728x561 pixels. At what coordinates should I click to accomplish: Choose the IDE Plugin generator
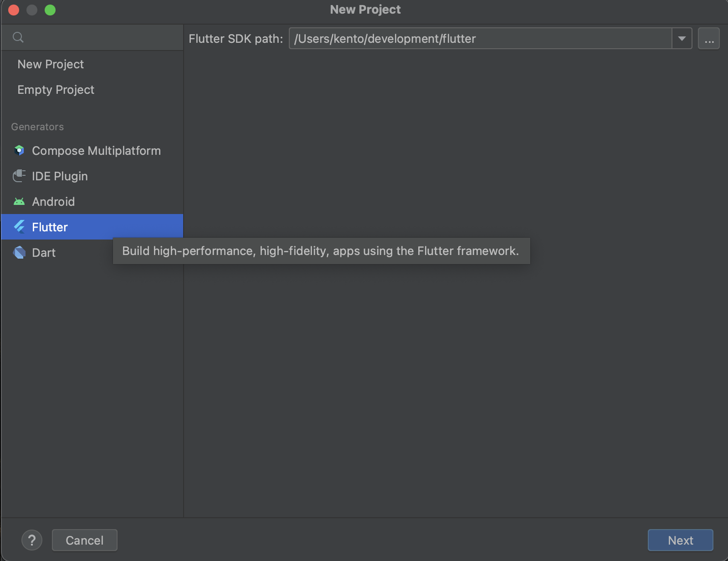[x=60, y=176]
